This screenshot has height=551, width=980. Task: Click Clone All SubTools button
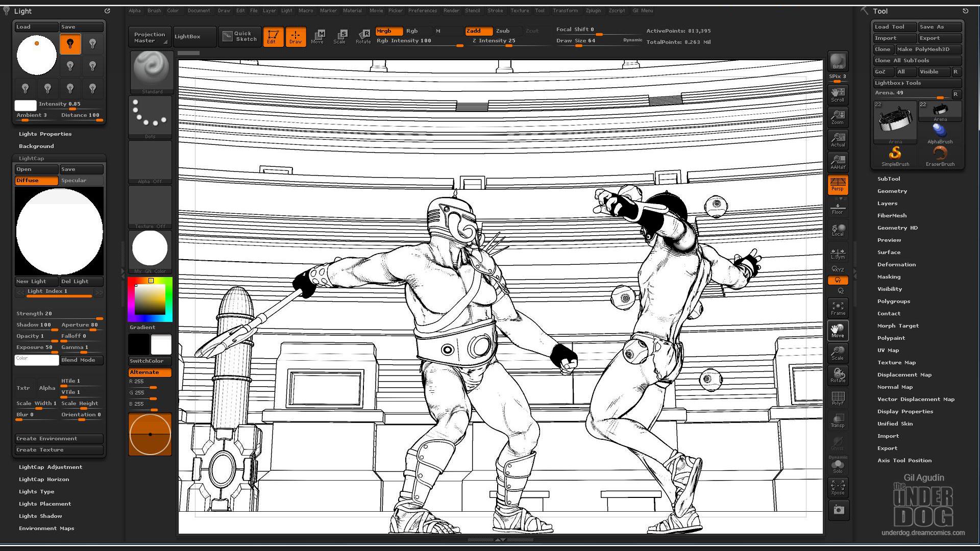click(x=917, y=61)
